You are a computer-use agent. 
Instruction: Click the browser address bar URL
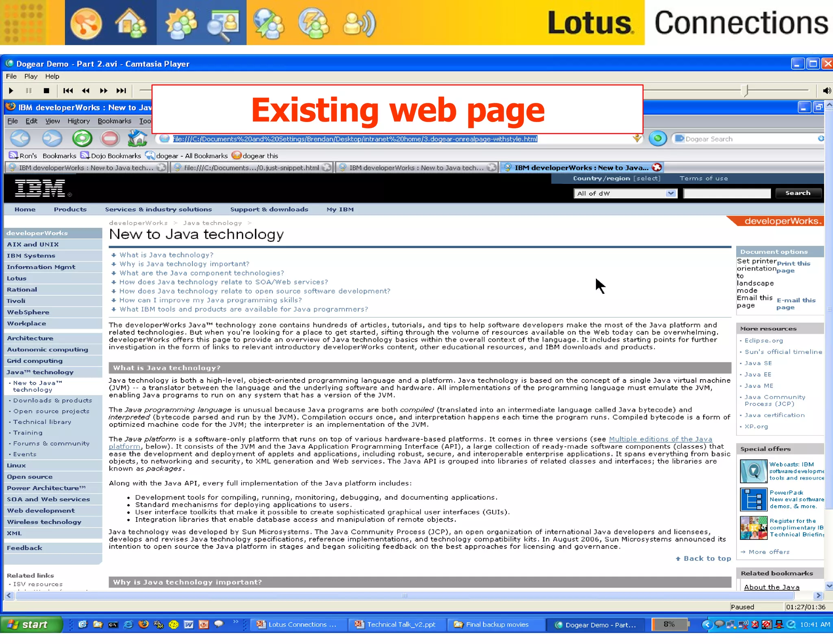[355, 139]
